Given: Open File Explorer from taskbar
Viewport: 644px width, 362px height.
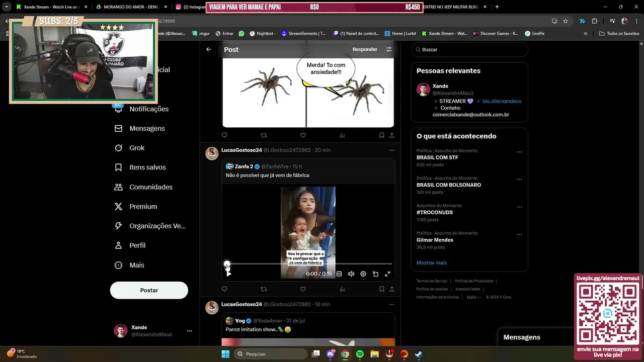Looking at the screenshot, I should (374, 354).
